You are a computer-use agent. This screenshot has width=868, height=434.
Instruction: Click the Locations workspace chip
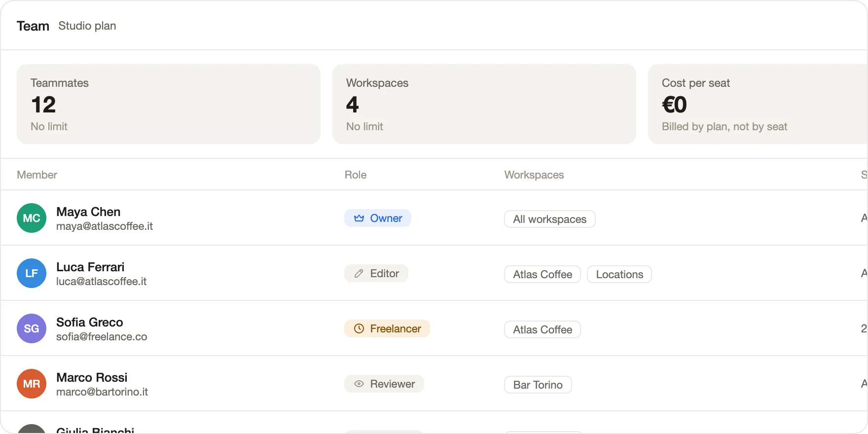point(619,274)
